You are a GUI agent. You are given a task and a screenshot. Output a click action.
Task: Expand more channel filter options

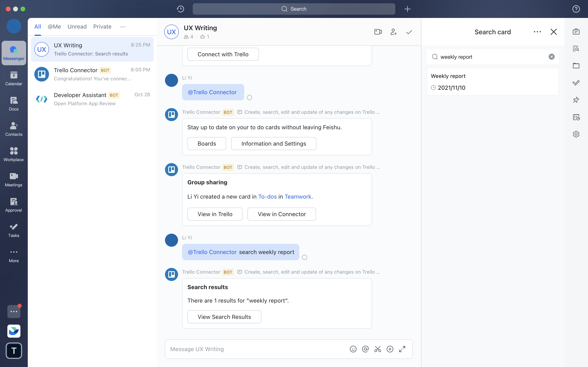pos(123,26)
